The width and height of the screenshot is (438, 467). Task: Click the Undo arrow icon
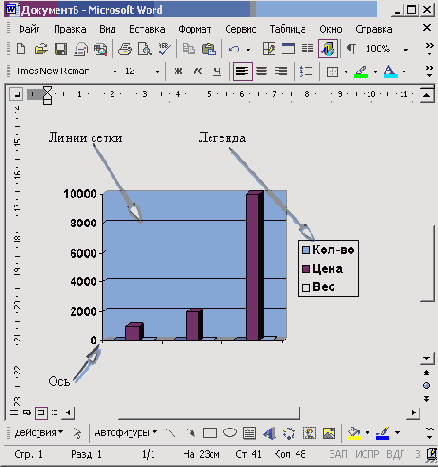tap(234, 49)
